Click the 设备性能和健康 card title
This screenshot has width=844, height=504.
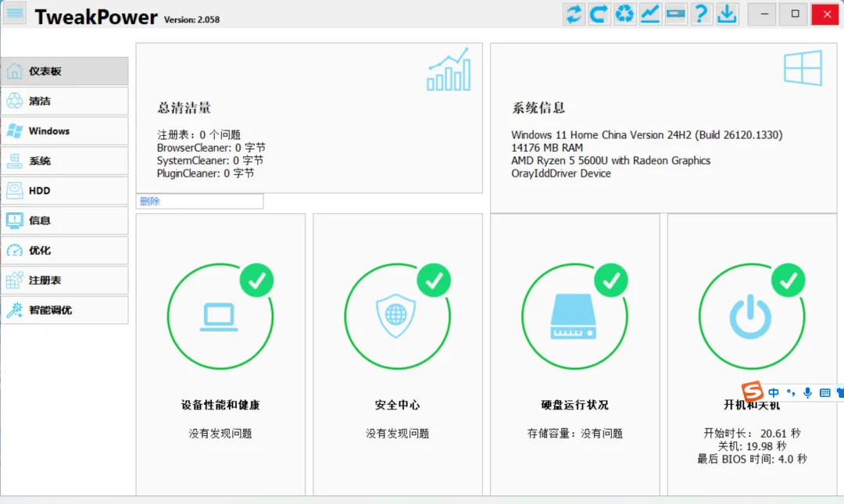coord(220,405)
